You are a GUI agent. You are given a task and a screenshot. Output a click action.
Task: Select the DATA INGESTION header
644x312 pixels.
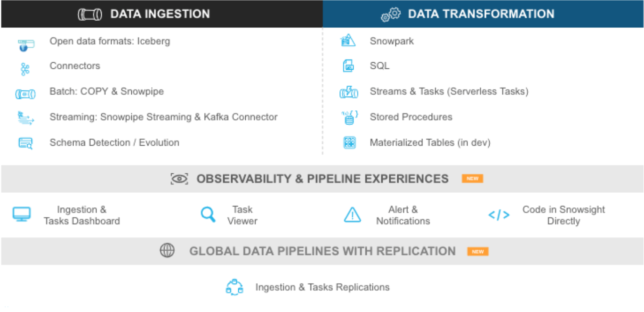click(160, 14)
